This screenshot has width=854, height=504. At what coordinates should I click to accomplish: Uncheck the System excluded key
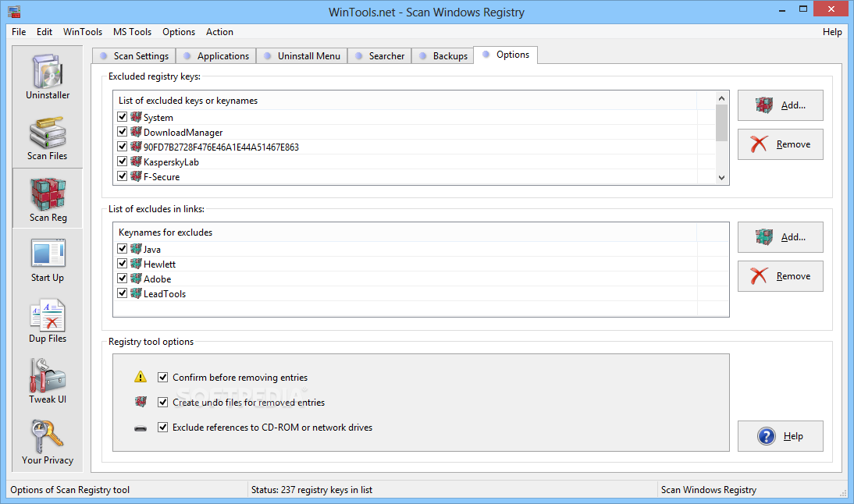click(x=122, y=117)
